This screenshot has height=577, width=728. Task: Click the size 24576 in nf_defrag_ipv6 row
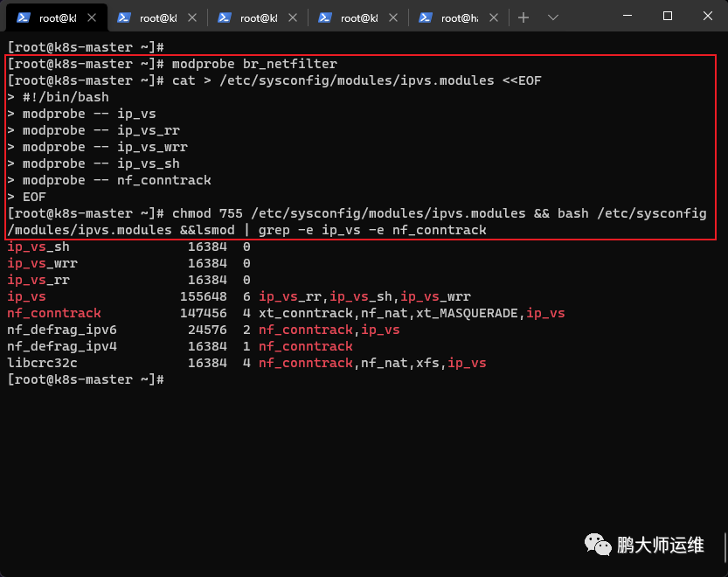(x=207, y=330)
